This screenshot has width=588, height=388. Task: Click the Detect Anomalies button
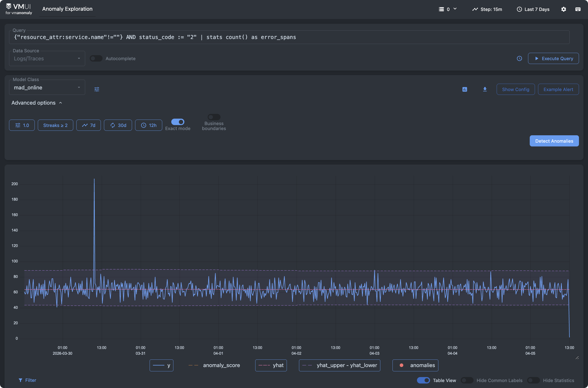click(x=554, y=141)
